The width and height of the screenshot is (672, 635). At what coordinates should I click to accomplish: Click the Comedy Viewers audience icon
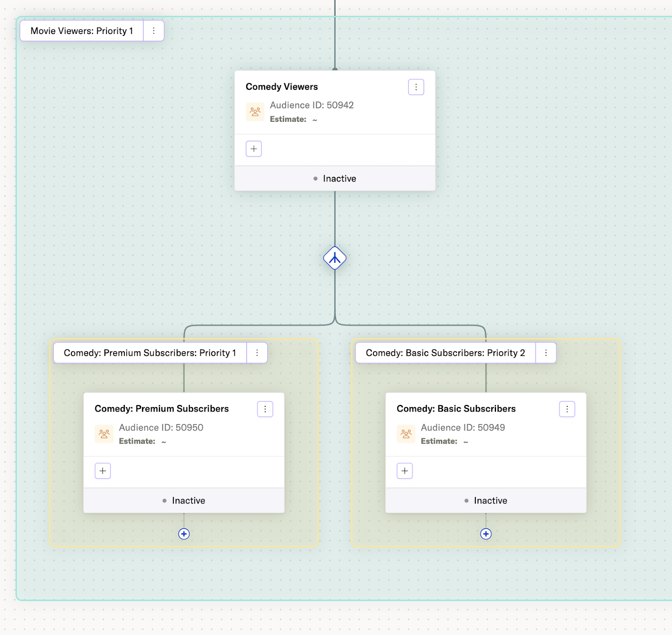(255, 112)
